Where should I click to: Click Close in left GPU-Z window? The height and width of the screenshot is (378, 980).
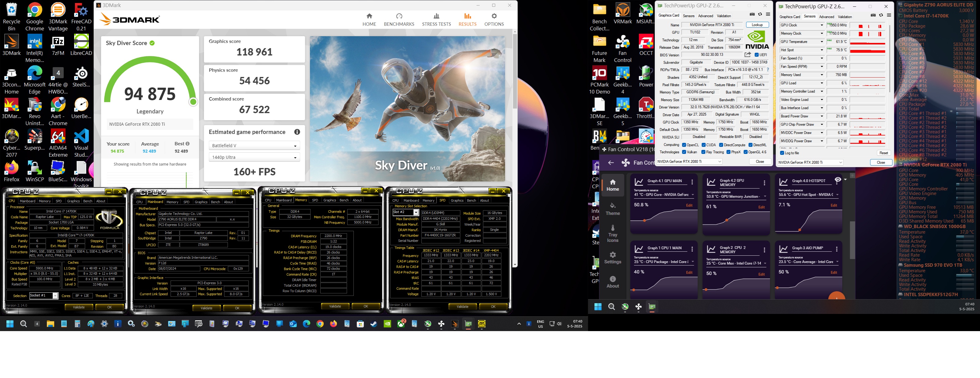tap(760, 161)
